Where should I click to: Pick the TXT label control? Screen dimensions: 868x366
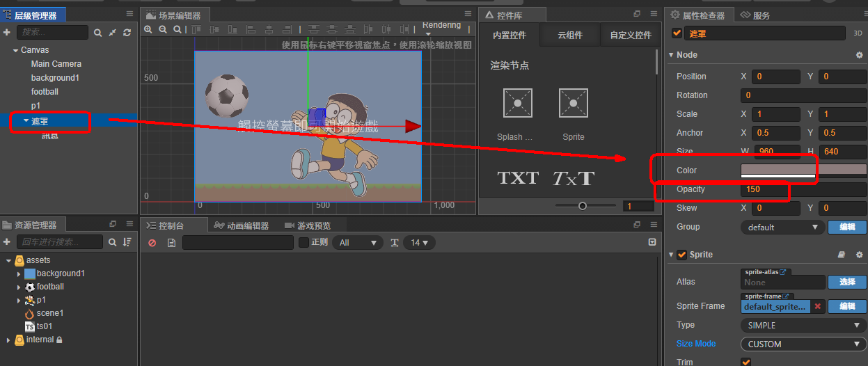tap(518, 177)
